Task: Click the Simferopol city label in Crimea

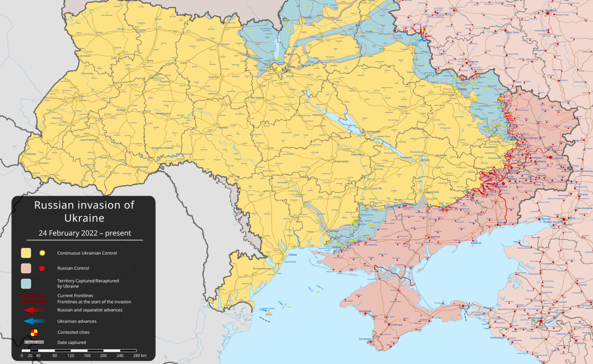Action: pyautogui.click(x=397, y=325)
